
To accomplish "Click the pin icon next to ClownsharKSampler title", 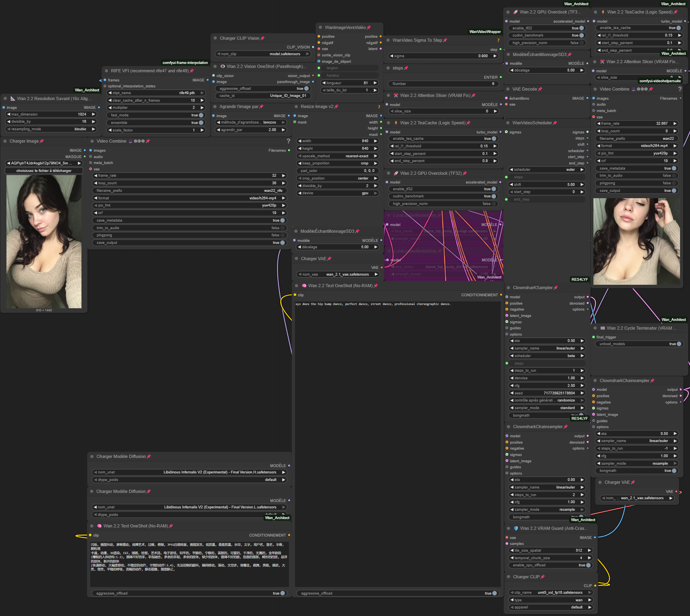I will click(x=556, y=288).
